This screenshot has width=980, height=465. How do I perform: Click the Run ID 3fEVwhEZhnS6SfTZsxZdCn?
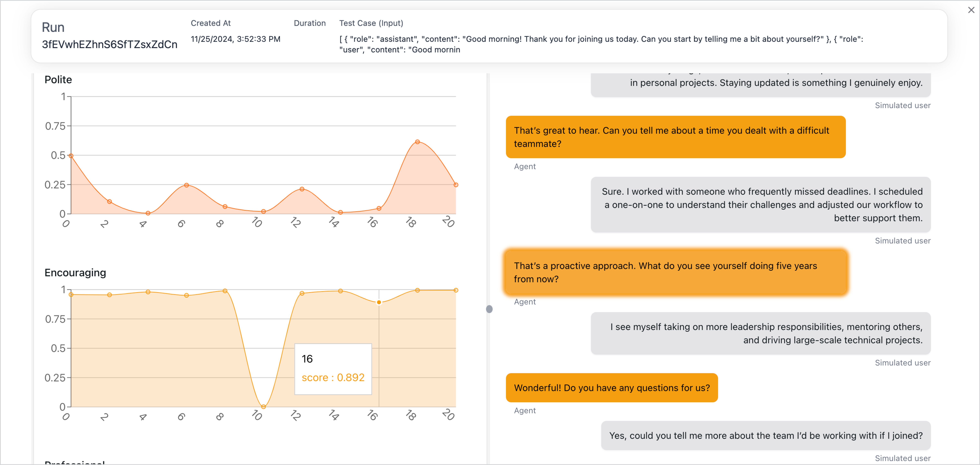(x=110, y=44)
